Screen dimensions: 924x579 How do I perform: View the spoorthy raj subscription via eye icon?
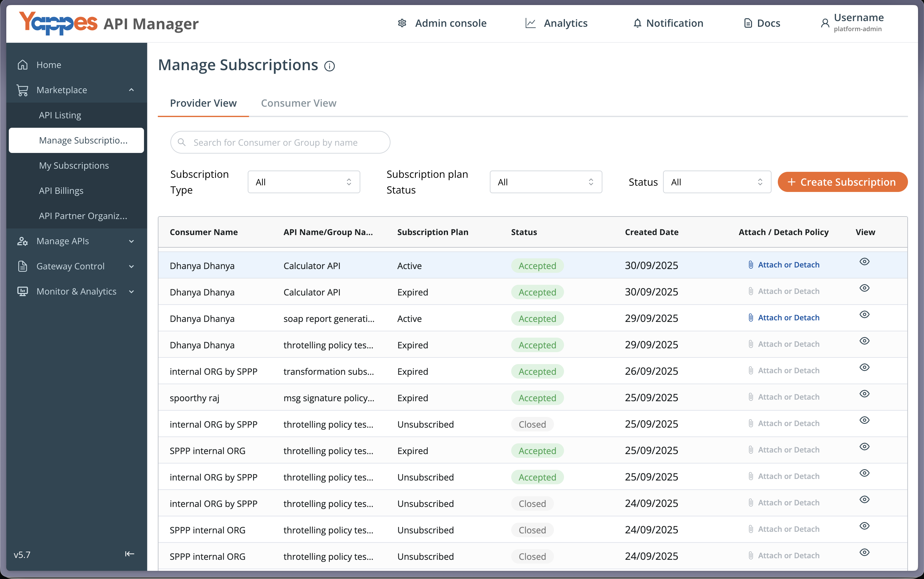tap(864, 394)
